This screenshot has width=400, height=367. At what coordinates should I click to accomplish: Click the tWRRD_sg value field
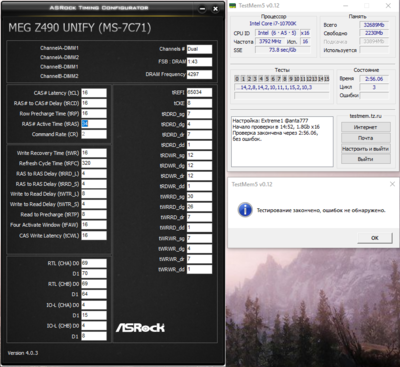[x=199, y=196]
